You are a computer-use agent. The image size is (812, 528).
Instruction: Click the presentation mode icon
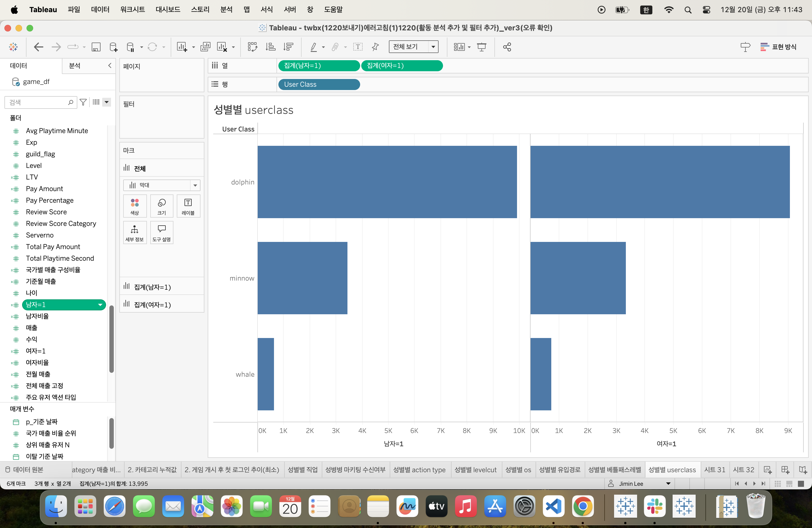481,47
